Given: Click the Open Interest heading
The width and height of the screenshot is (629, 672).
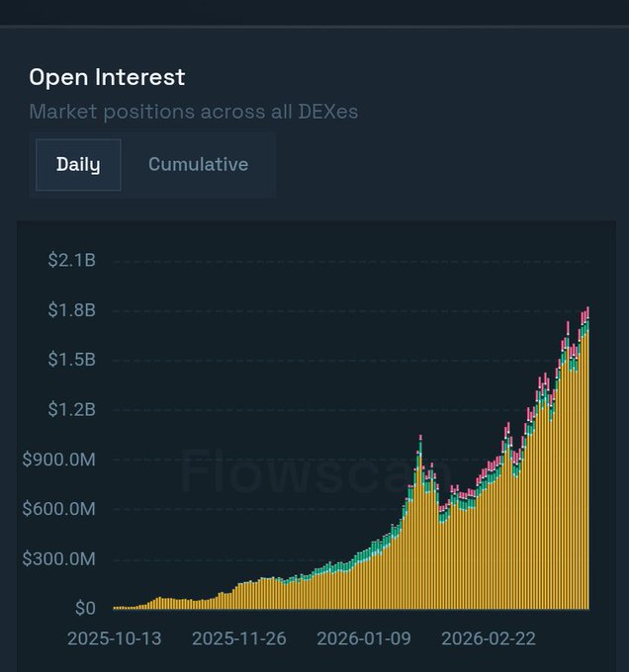Looking at the screenshot, I should coord(107,77).
